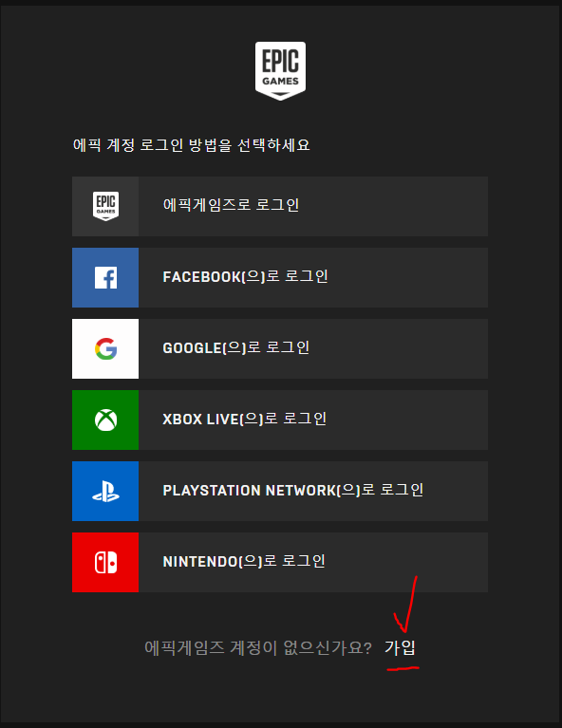Click the Xbox icon tile
The image size is (562, 728).
(105, 420)
